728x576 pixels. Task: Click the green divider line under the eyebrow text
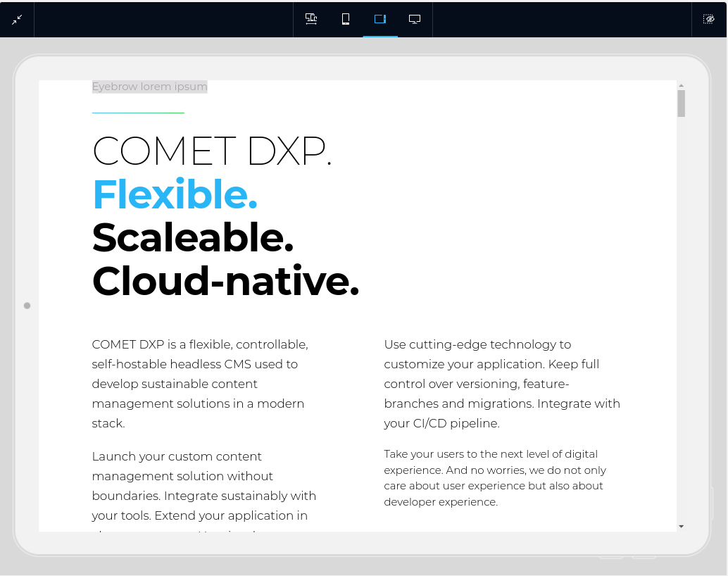coord(137,111)
